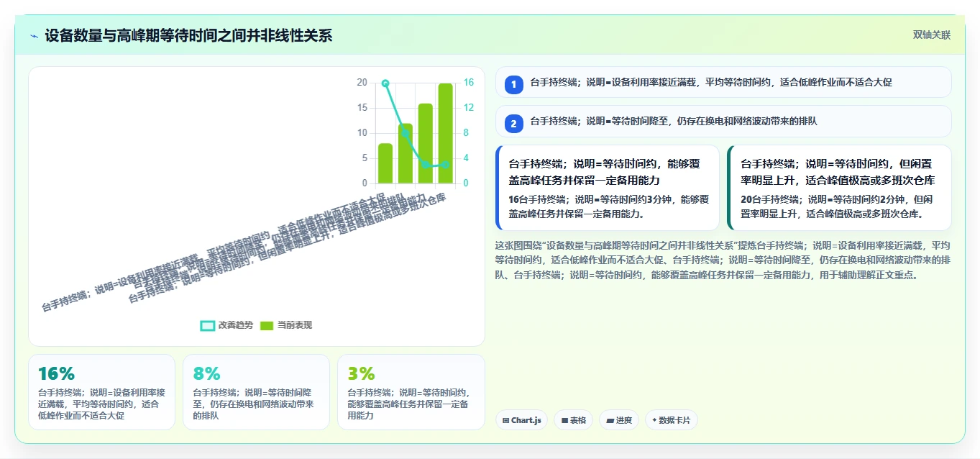Click the lightning icon beside the title
This screenshot has width=980, height=459.
(x=34, y=36)
